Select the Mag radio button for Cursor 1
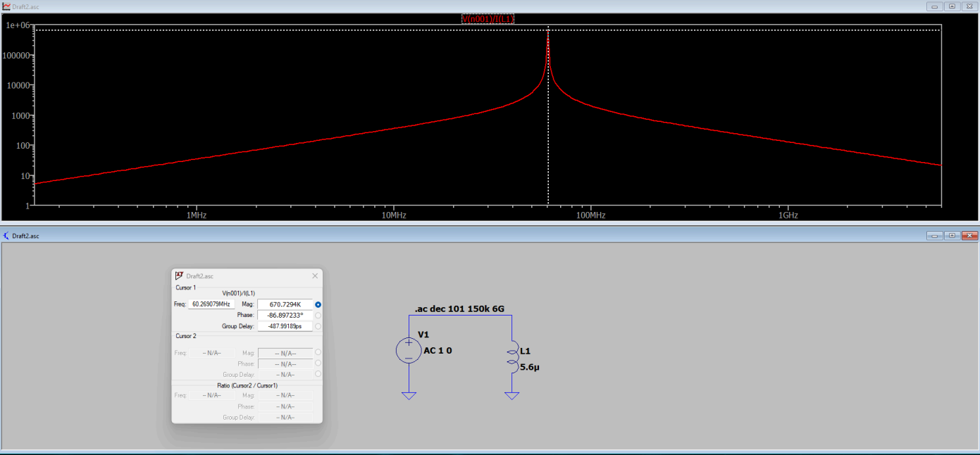This screenshot has width=980, height=455. click(x=318, y=304)
